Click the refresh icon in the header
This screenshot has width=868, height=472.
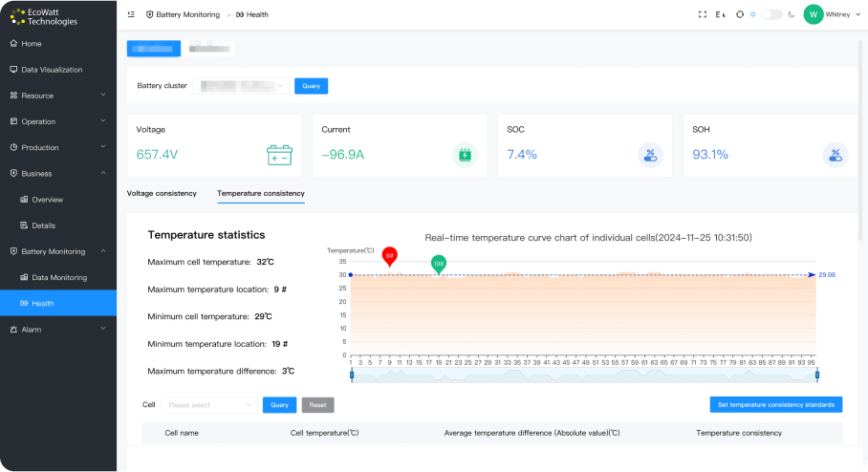point(739,14)
